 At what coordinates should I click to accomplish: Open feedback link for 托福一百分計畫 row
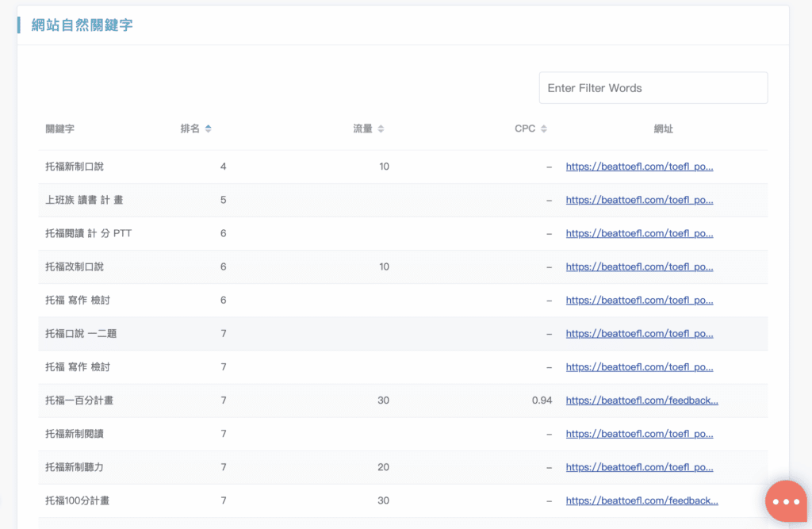click(x=642, y=401)
